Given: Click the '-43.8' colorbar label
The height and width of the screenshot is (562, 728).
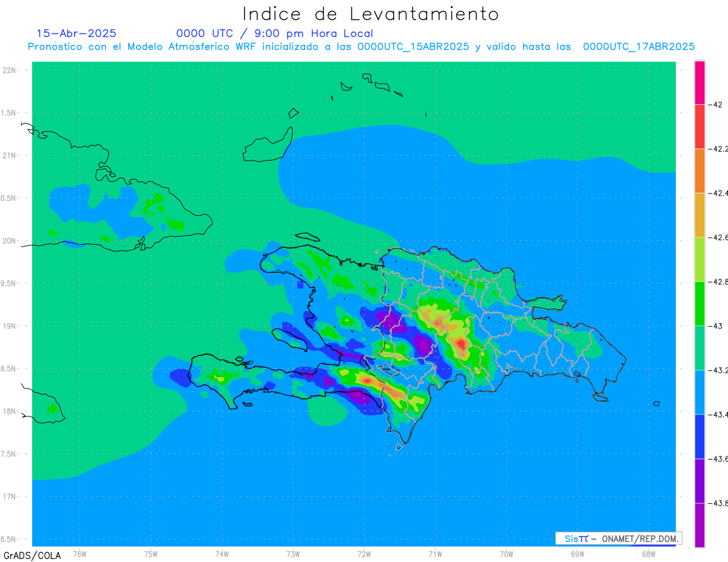Looking at the screenshot, I should [x=718, y=503].
